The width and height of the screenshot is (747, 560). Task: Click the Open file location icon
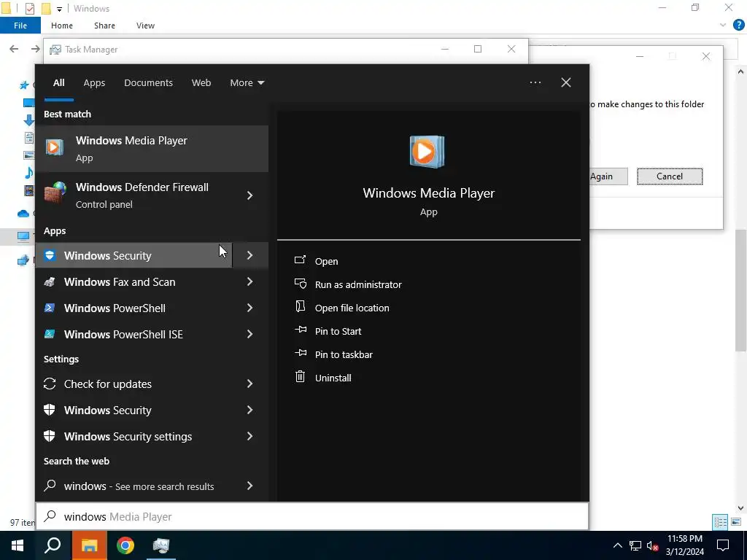(300, 307)
